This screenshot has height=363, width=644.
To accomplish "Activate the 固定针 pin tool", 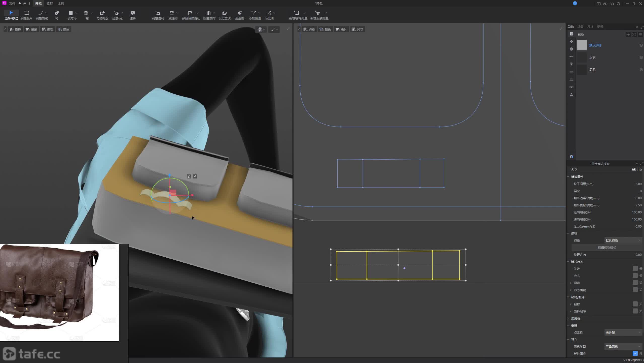I will click(270, 15).
